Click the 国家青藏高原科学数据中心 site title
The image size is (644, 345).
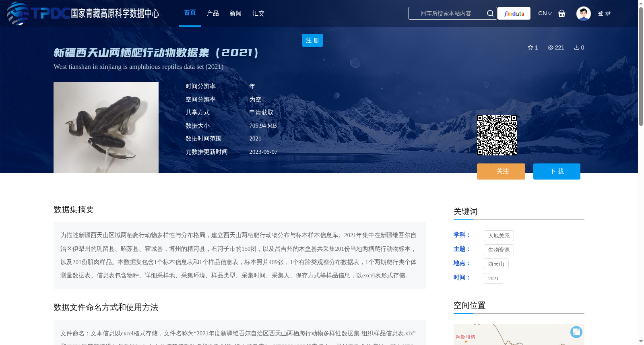tap(115, 13)
